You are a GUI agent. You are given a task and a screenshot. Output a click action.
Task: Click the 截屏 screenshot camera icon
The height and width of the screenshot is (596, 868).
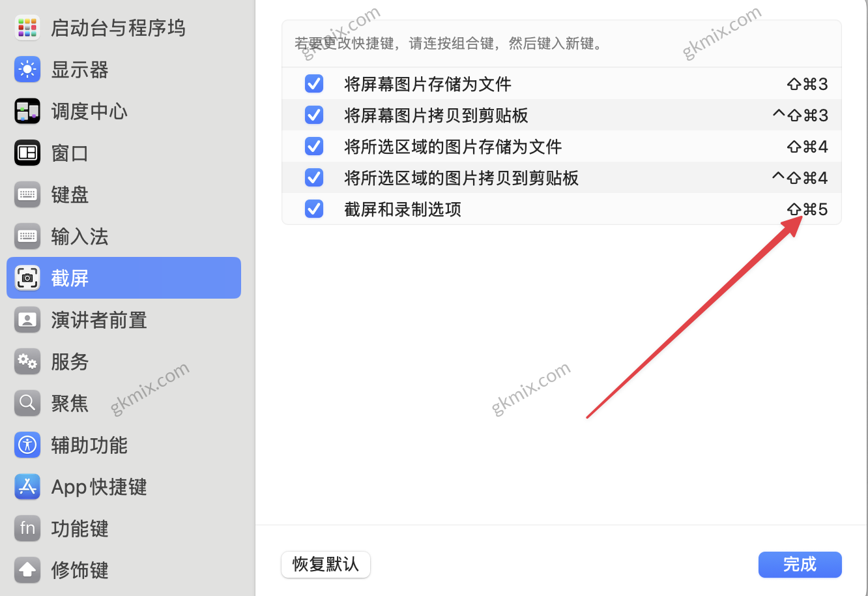[x=27, y=278]
